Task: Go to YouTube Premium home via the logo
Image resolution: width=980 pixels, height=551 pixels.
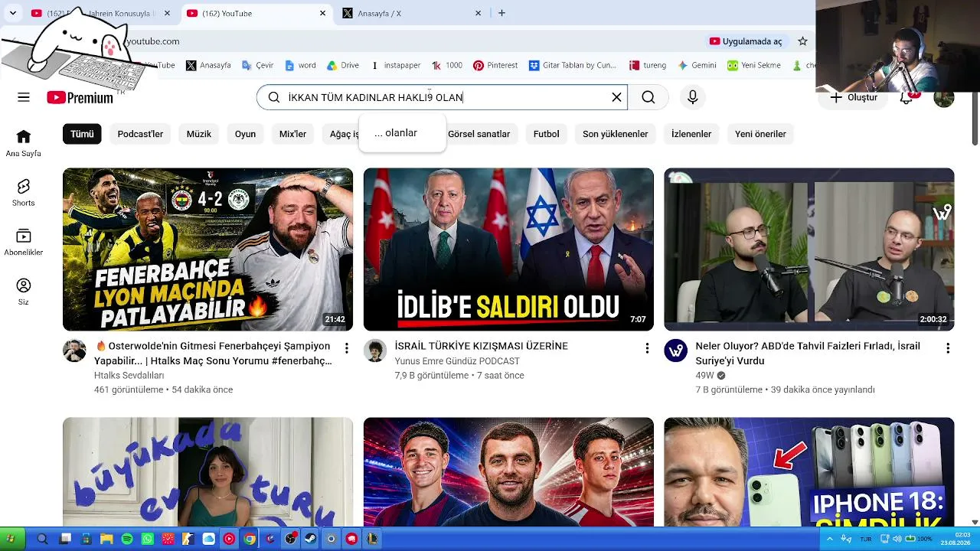Action: (x=80, y=97)
